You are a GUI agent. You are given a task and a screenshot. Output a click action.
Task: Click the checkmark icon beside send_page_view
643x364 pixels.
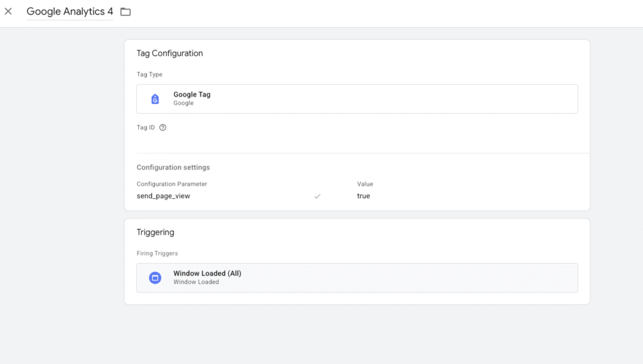tap(318, 196)
